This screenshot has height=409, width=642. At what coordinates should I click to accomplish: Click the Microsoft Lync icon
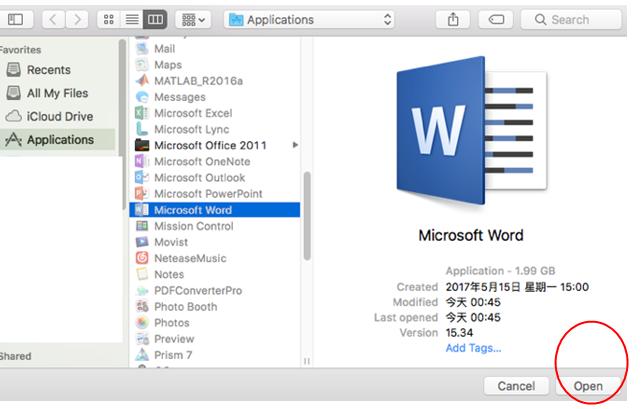[142, 129]
